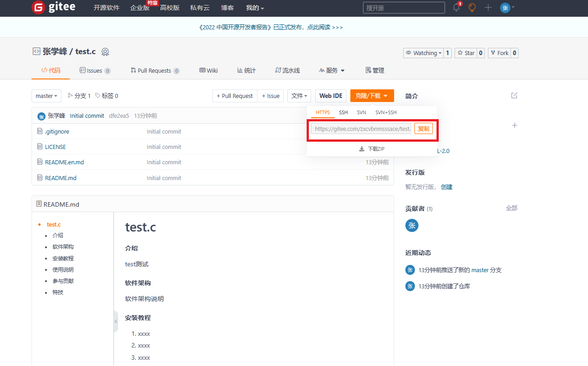Open the .gitignore file

tap(57, 131)
